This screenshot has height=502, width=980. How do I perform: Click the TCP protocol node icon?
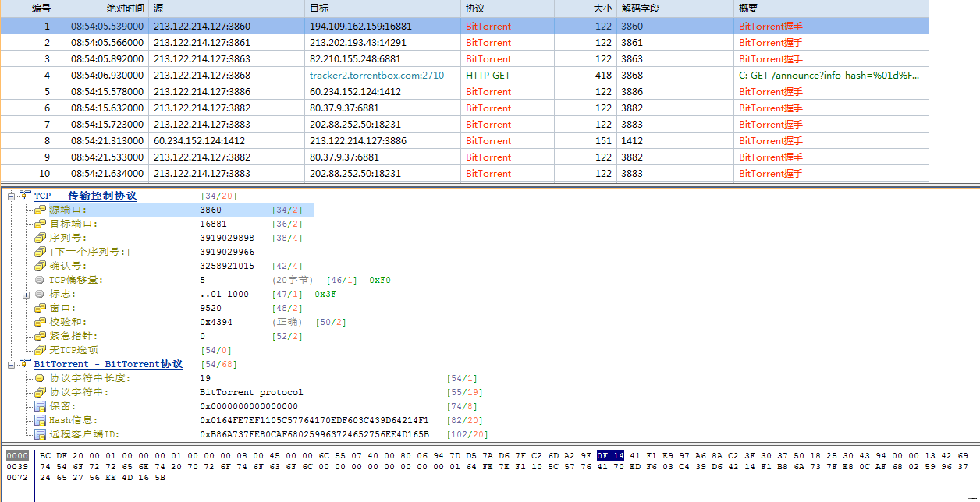pyautogui.click(x=25, y=196)
